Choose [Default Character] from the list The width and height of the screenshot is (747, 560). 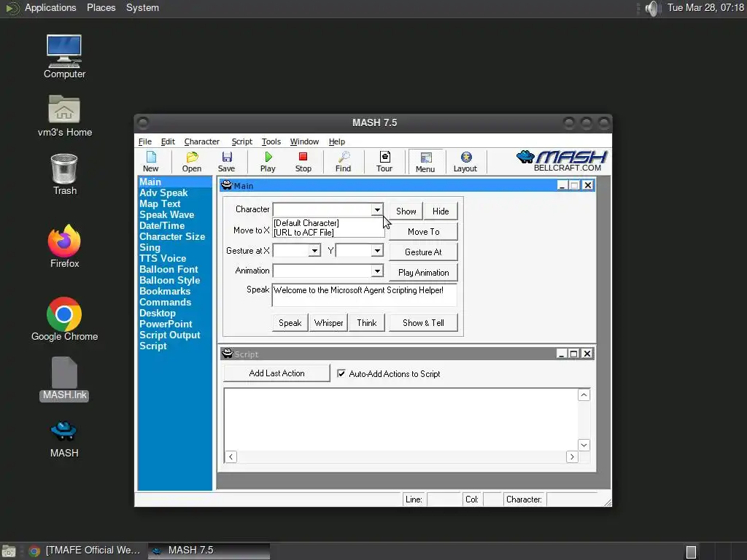[306, 223]
